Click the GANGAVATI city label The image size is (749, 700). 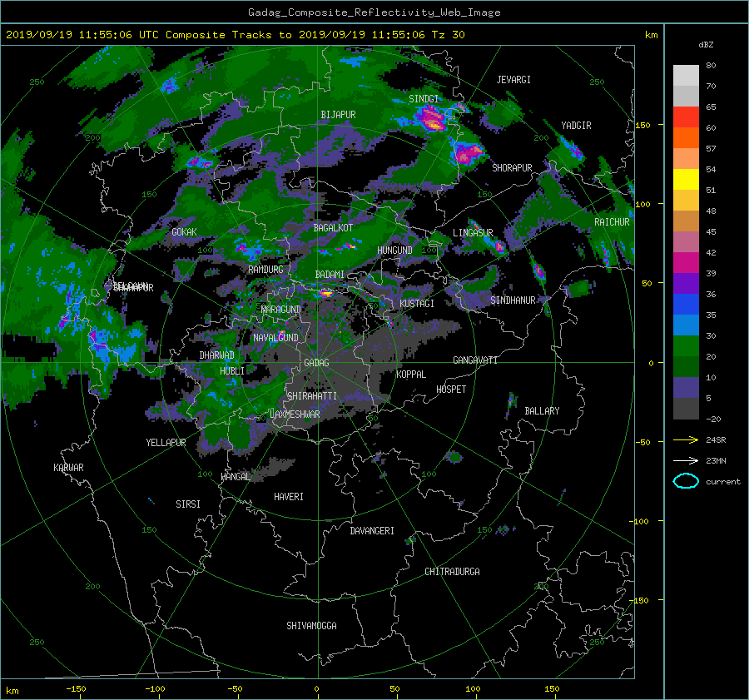coord(475,360)
